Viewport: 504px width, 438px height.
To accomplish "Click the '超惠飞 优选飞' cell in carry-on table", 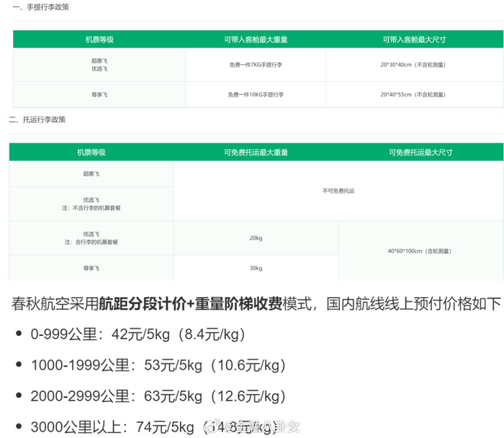I will point(99,65).
